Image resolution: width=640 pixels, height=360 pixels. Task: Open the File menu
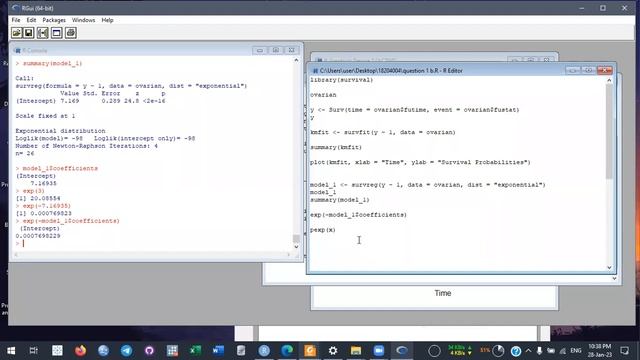(16, 20)
